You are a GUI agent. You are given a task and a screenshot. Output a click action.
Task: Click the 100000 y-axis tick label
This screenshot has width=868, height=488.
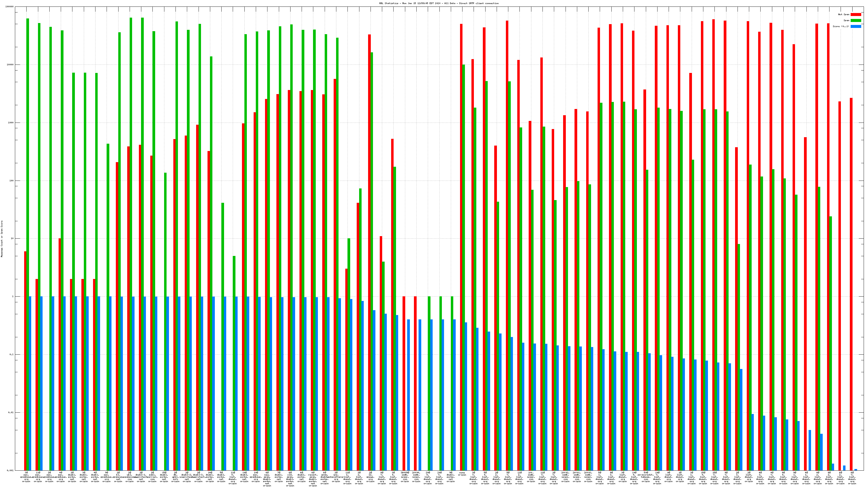(10, 7)
